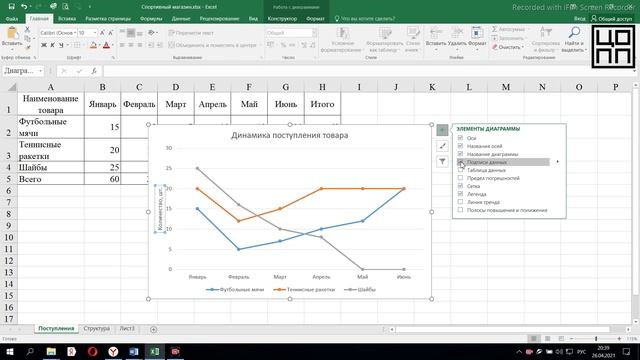The image size is (640, 360).
Task: Open Chart Elements plus button
Action: click(x=442, y=130)
